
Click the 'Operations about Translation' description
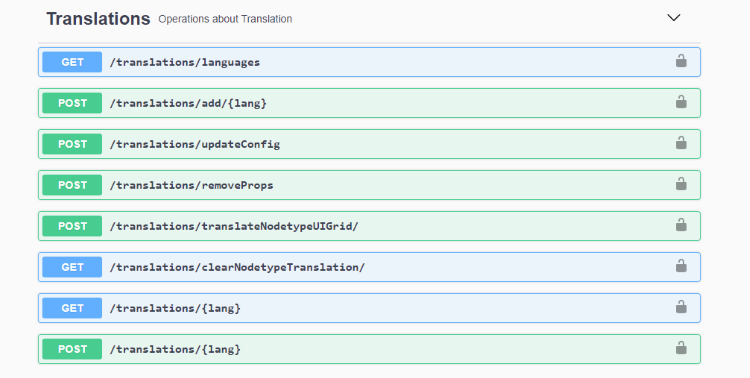(x=225, y=19)
